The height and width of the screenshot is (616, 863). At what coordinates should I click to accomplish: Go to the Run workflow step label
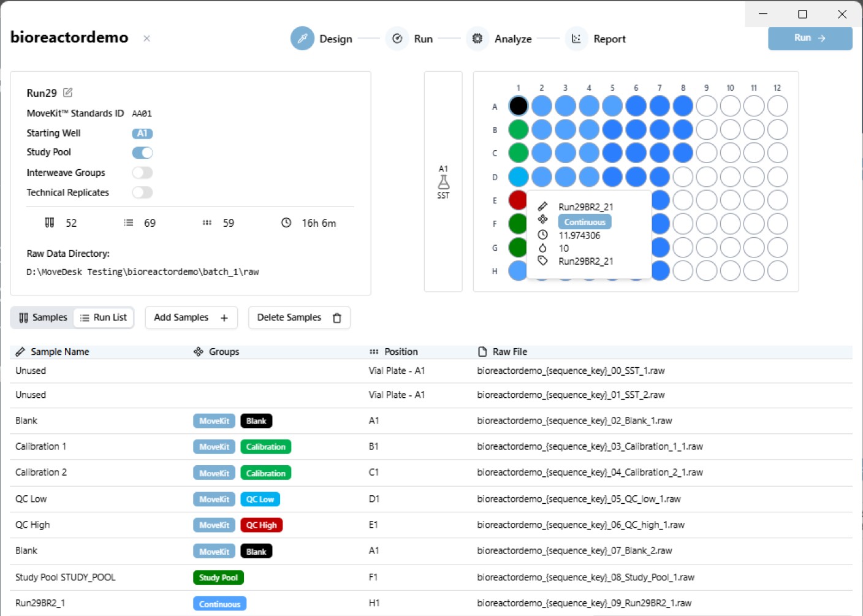(x=424, y=39)
